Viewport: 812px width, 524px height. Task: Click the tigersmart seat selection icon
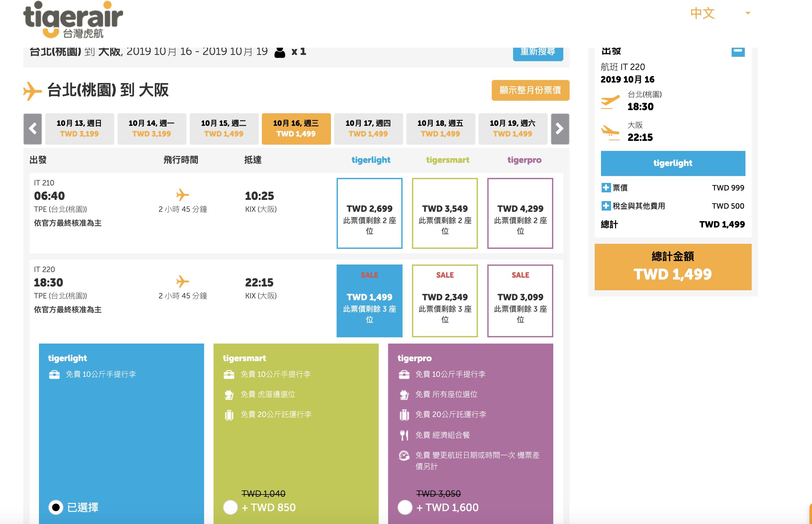229,394
